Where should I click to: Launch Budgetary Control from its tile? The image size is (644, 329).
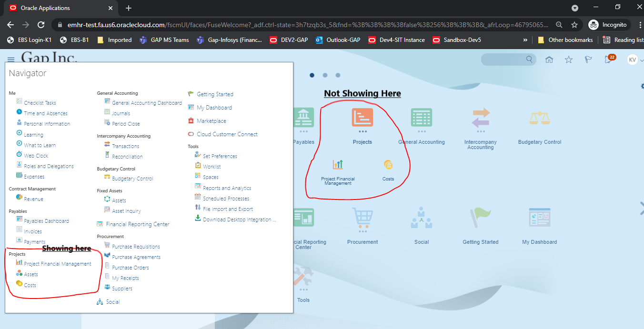tap(539, 118)
